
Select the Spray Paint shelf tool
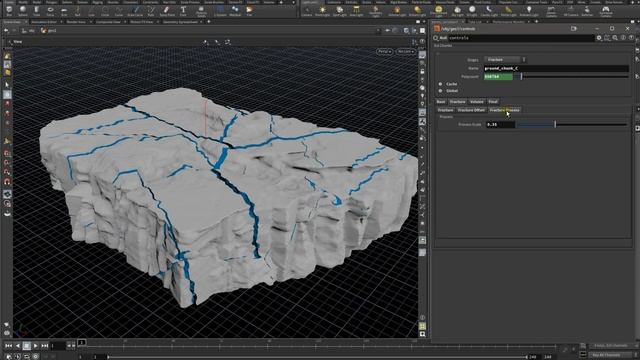(167, 11)
